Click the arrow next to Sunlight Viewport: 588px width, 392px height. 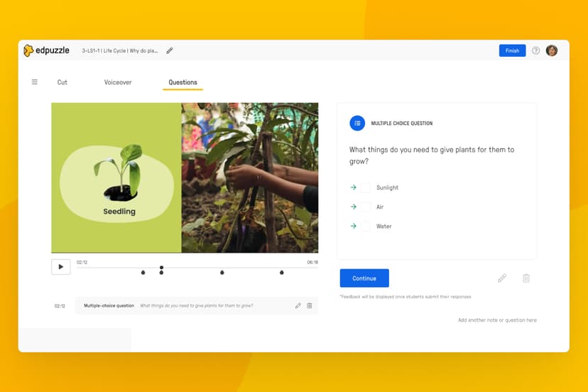353,187
